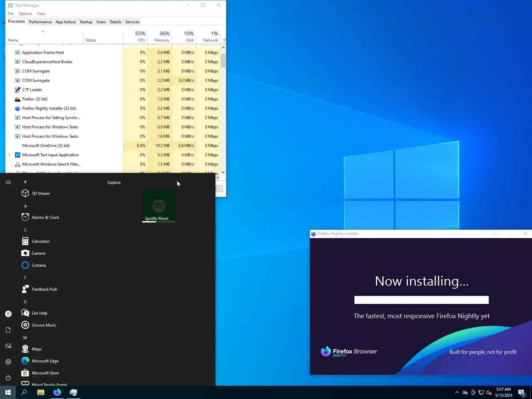
Task: Click the Windows Start button
Action: pyautogui.click(x=8, y=392)
